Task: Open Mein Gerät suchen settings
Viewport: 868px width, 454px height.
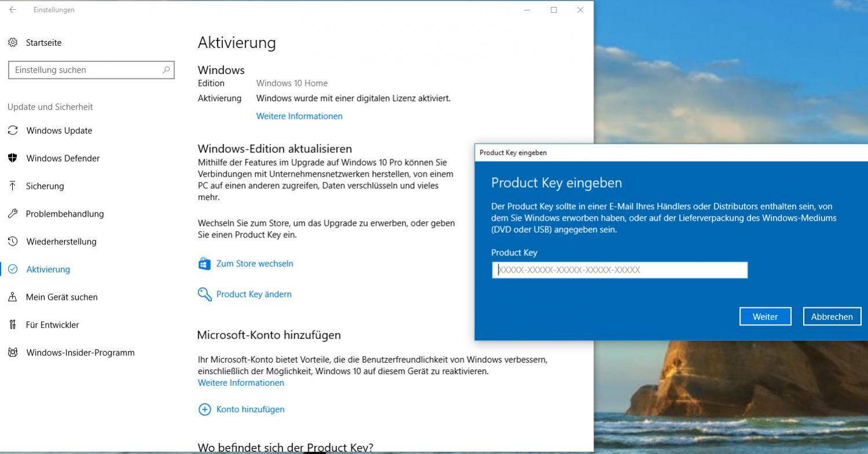Action: point(62,297)
